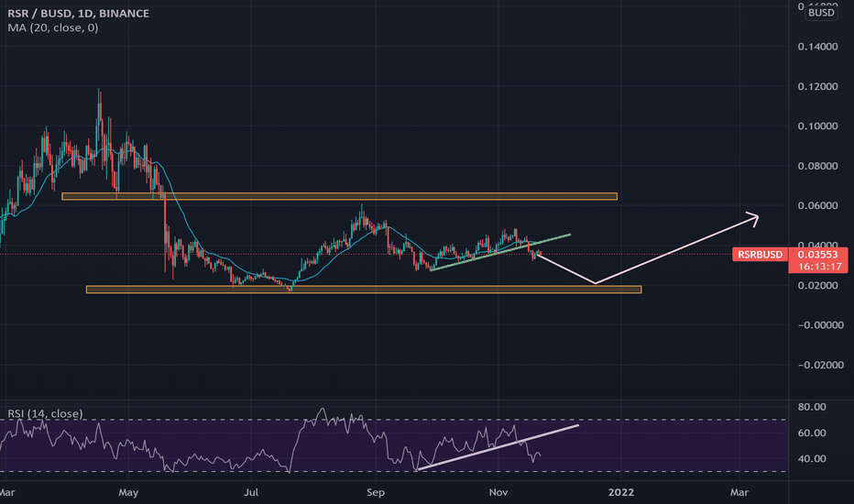This screenshot has width=854, height=504.
Task: Click the RSI 80.00 axis label
Action: (x=812, y=407)
